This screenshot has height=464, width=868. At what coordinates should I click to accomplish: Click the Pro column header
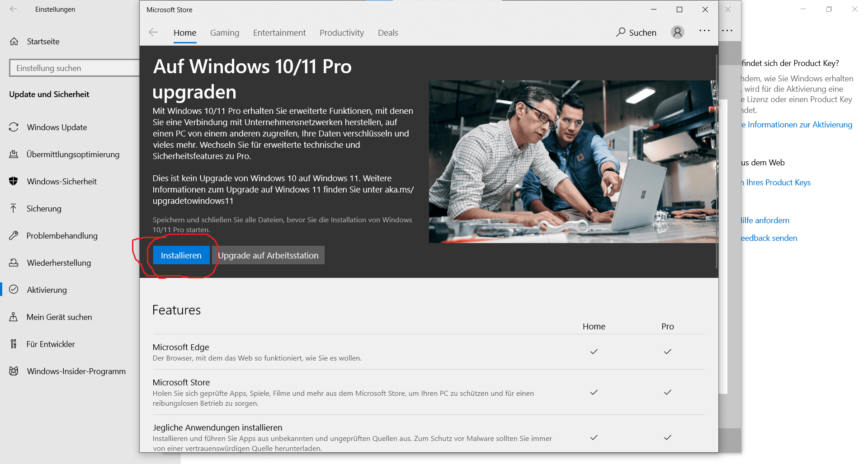point(668,326)
